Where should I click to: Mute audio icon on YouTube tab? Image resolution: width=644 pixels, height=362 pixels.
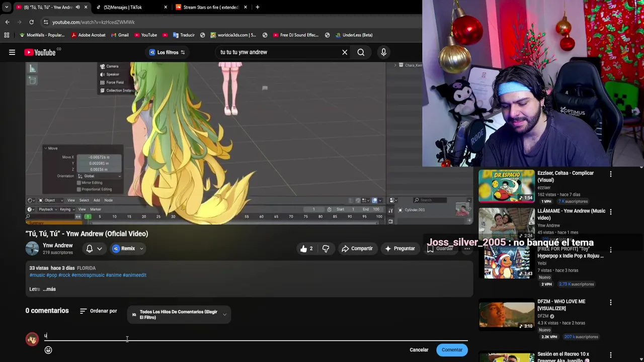(77, 7)
